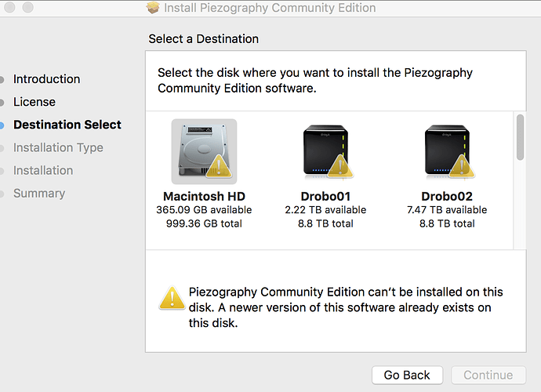The height and width of the screenshot is (392, 541).
Task: Click the '999.36 GB total' text
Action: tap(204, 223)
